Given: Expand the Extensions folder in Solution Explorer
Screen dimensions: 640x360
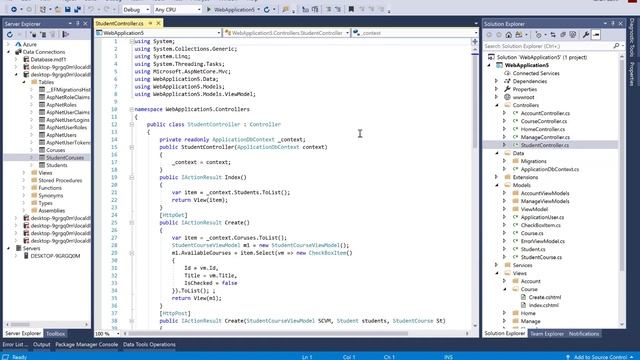Looking at the screenshot, I should click(x=497, y=177).
